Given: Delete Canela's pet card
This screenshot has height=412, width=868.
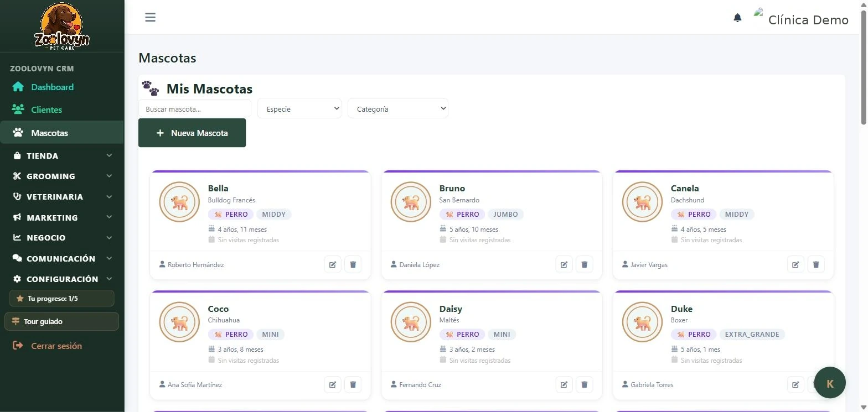Looking at the screenshot, I should coord(816,264).
